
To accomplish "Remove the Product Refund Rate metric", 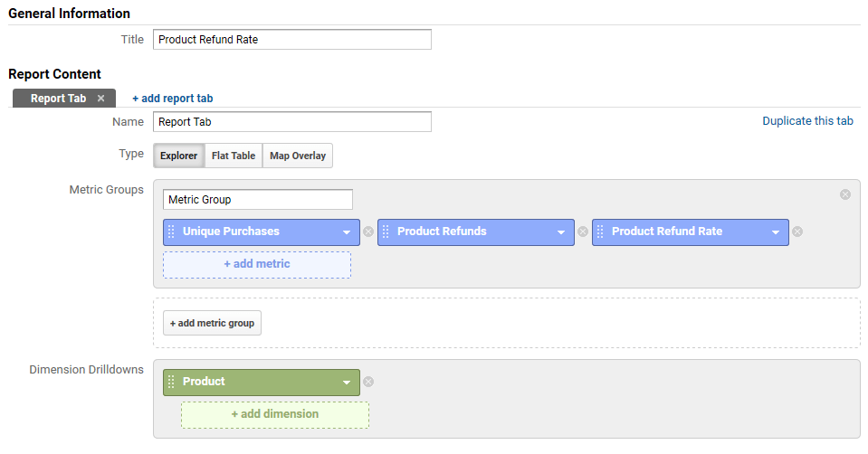I will pos(797,232).
